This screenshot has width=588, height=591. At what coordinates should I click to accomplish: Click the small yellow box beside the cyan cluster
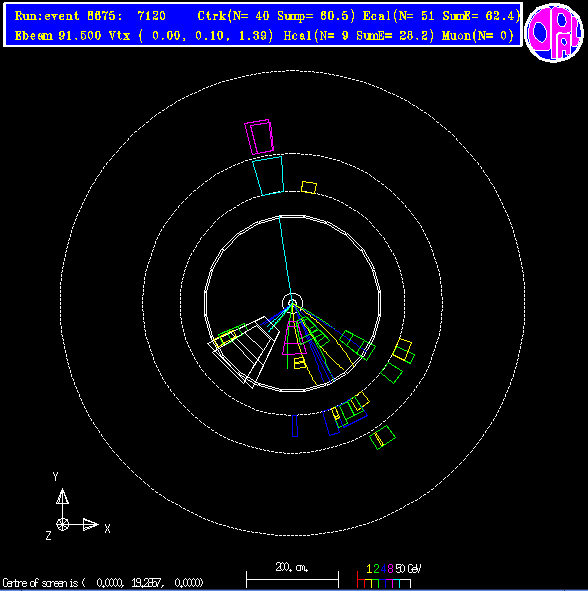(309, 187)
